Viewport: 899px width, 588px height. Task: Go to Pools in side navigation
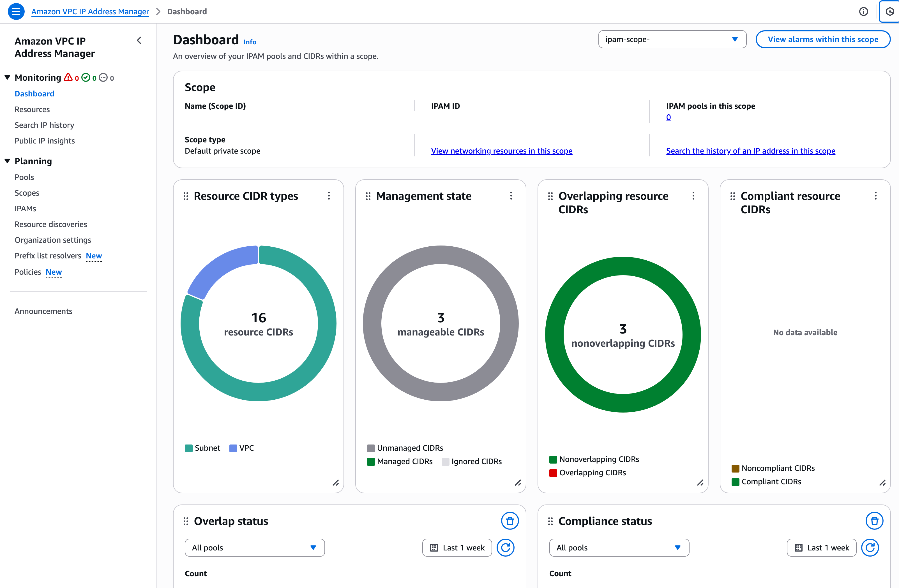[x=24, y=177]
